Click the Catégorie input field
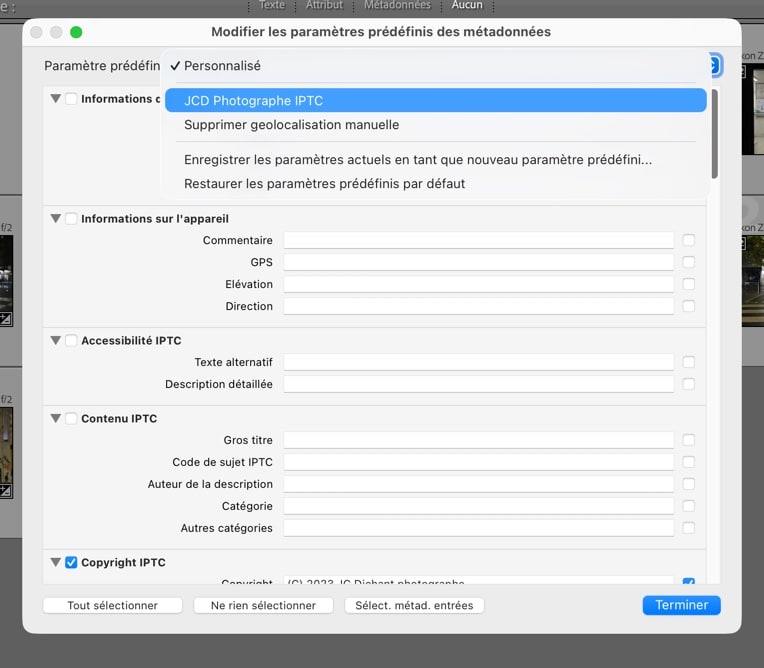The image size is (764, 668). pyautogui.click(x=478, y=506)
